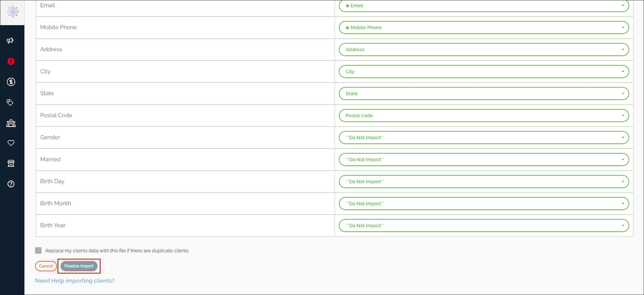
Task: Enable replace duplicate clients data checkbox
Action: coord(38,250)
